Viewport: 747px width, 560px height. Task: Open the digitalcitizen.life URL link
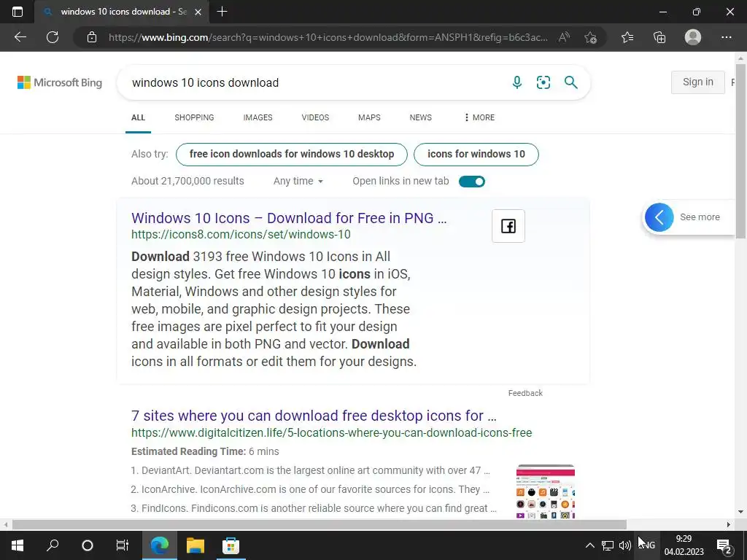click(x=332, y=433)
